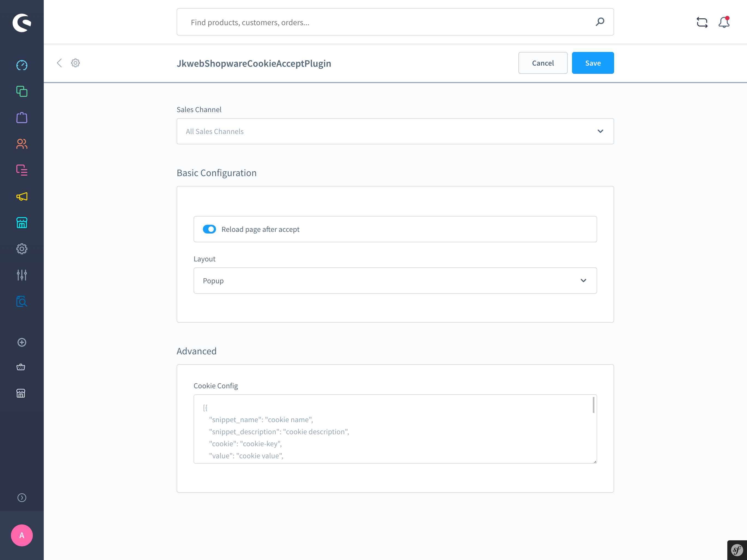Click the magnifier icon in the search bar
This screenshot has height=560, width=747.
[x=600, y=22]
